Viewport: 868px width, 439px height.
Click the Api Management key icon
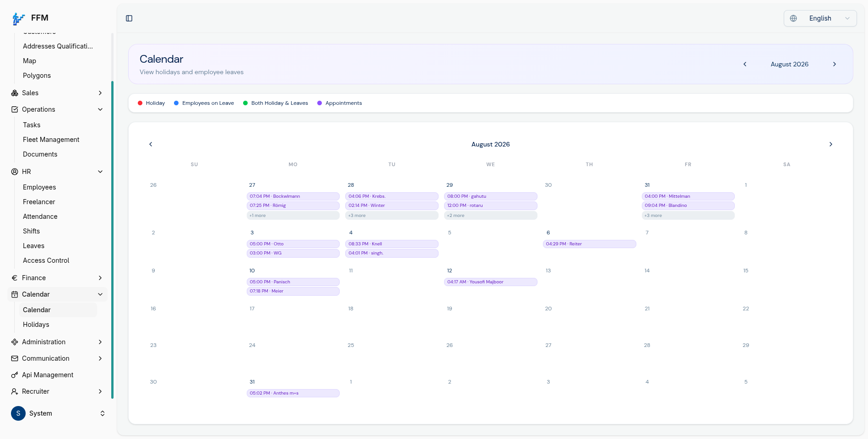pyautogui.click(x=15, y=375)
